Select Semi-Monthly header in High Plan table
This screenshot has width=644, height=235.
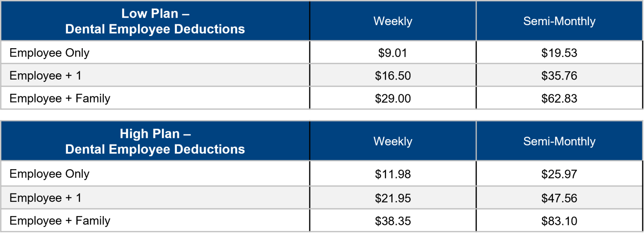(559, 142)
